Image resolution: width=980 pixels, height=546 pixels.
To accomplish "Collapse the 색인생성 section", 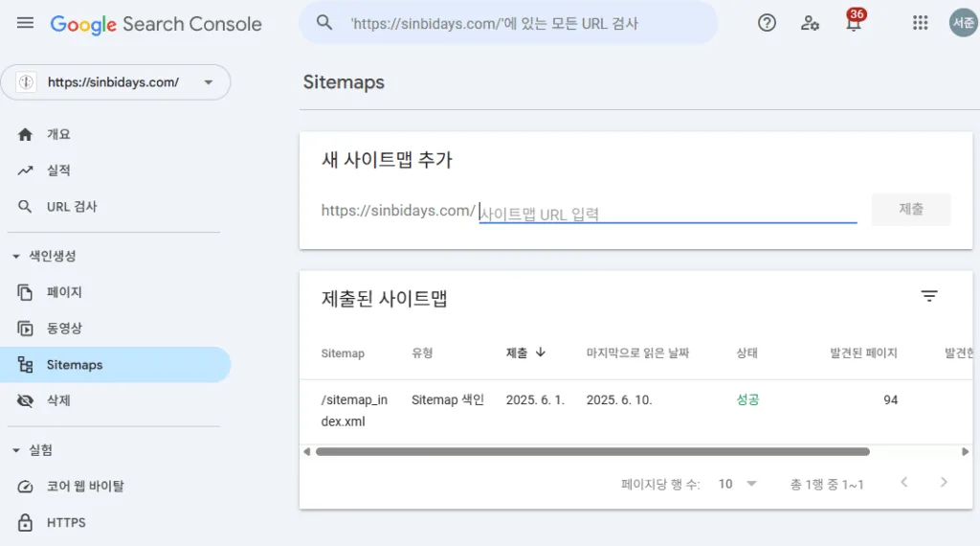I will click(x=16, y=256).
